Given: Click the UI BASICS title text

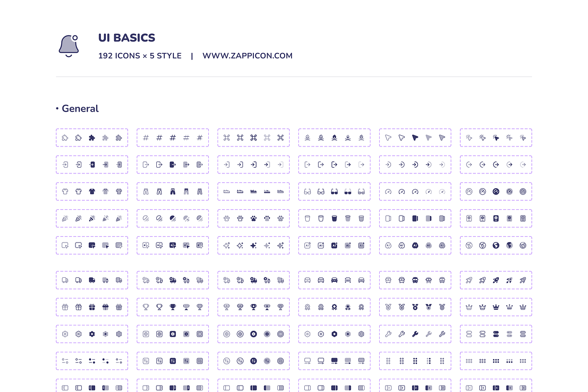Looking at the screenshot, I should click(127, 38).
